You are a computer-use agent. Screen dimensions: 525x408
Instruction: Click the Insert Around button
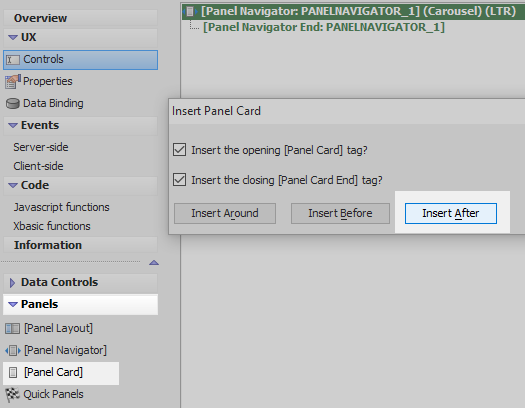coord(225,213)
